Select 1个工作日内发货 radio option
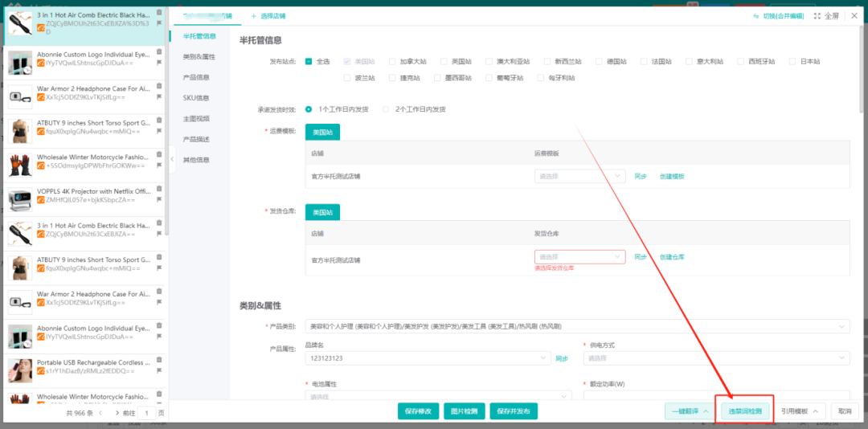This screenshot has width=868, height=429. point(309,109)
